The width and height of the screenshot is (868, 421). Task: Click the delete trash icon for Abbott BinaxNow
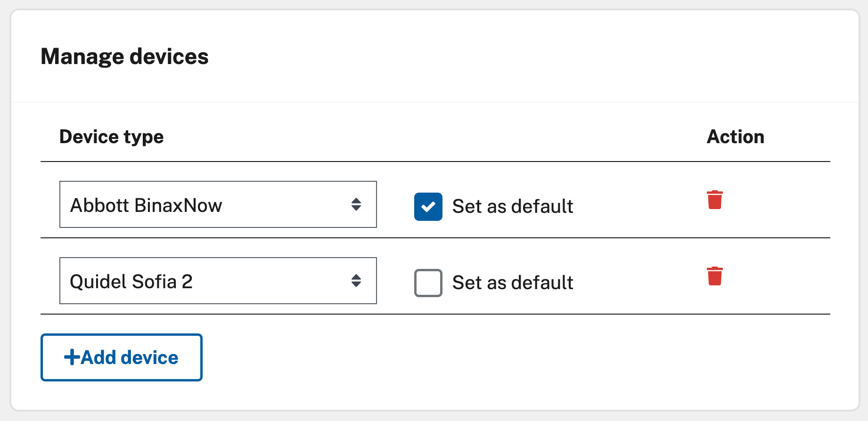[714, 200]
